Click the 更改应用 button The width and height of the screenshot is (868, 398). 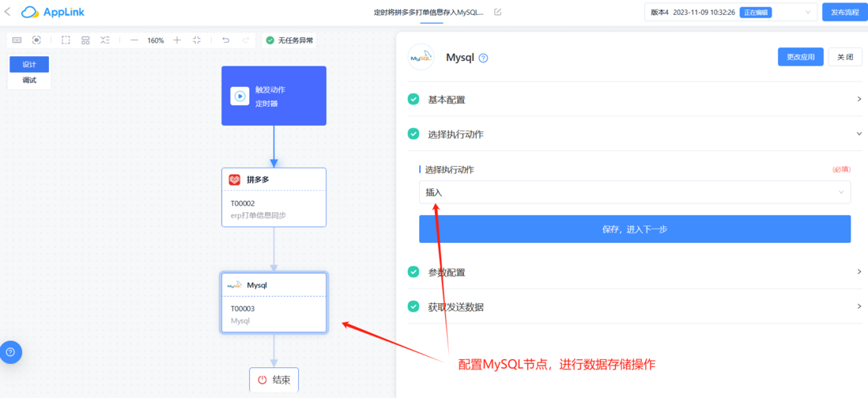pos(801,57)
